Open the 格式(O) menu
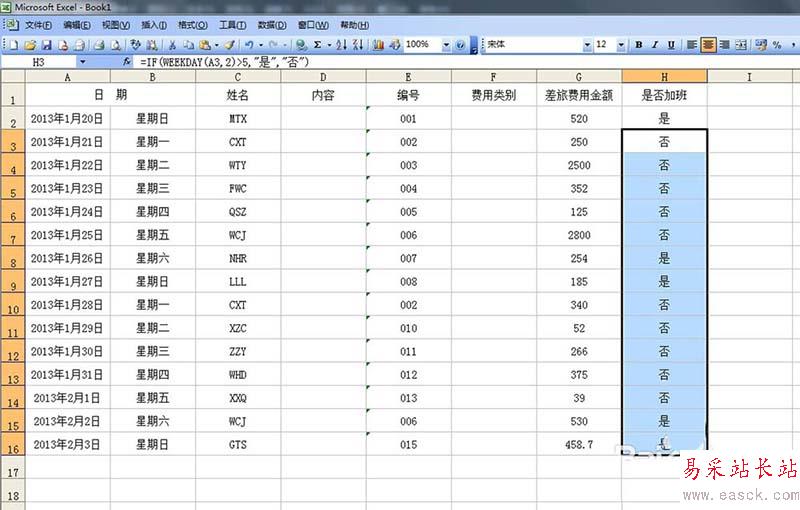Screen dimensions: 800x510 192,25
